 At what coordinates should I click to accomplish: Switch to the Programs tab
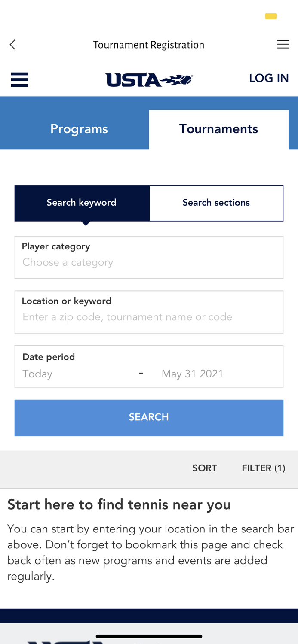pyautogui.click(x=79, y=129)
